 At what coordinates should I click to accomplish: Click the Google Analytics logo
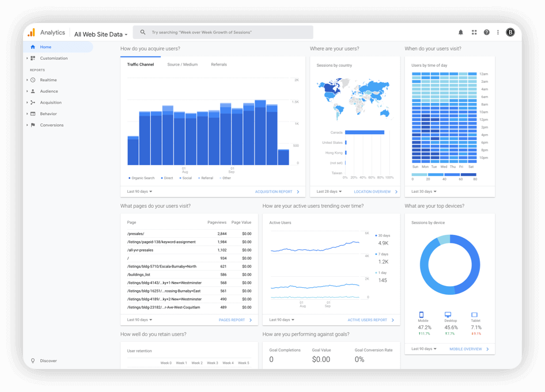[x=32, y=33]
